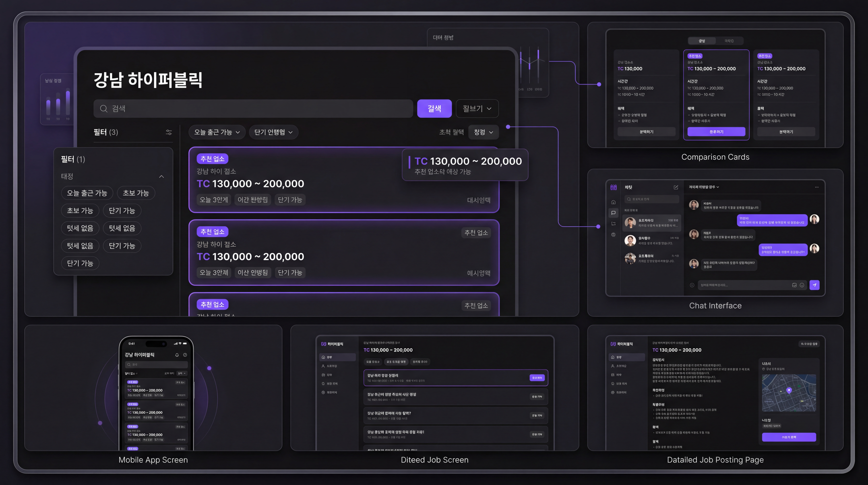Image resolution: width=868 pixels, height=485 pixels.
Task: Open the home icon in chat sidebar
Action: coord(613,202)
